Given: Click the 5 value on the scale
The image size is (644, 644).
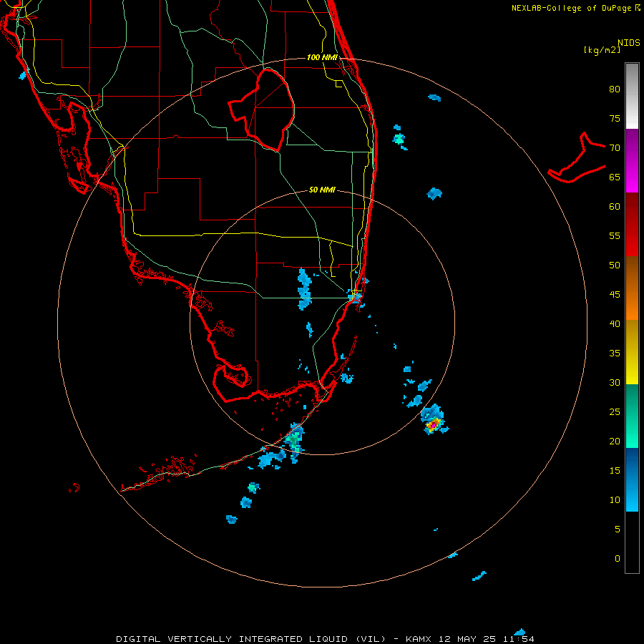Looking at the screenshot, I should click(618, 530).
